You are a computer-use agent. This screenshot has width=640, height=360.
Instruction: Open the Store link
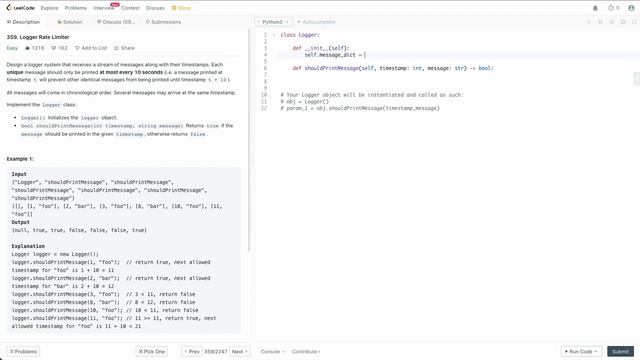(181, 8)
